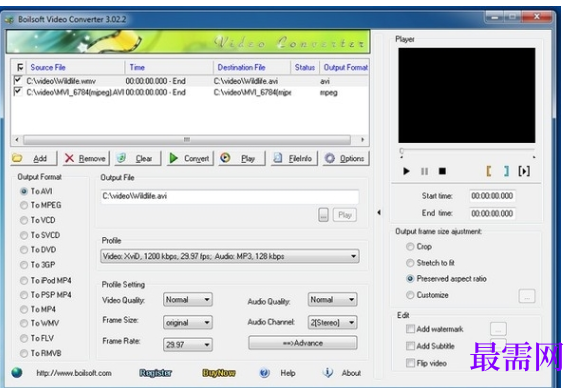
Task: Remove the selected file from list
Action: pyautogui.click(x=85, y=159)
